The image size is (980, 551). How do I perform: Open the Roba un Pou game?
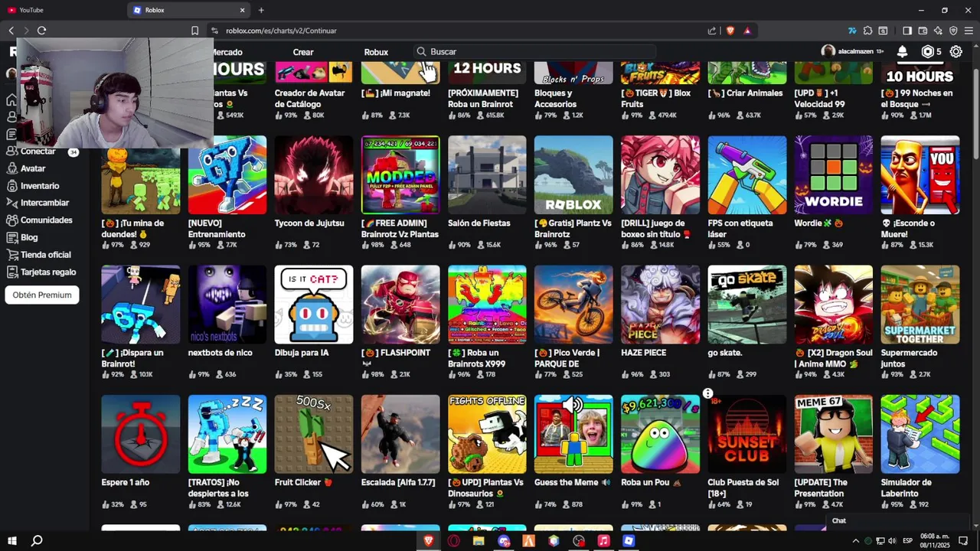pos(660,434)
